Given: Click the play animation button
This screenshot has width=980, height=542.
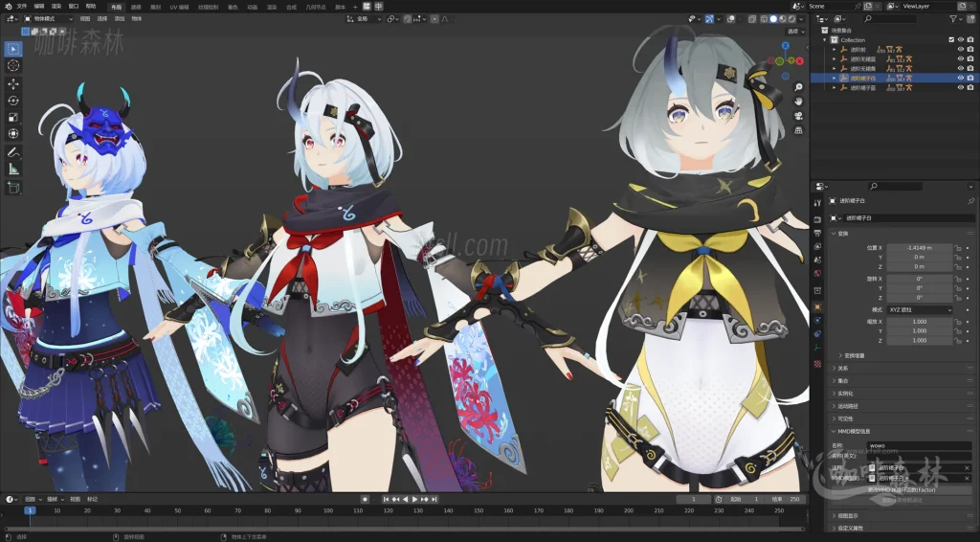Looking at the screenshot, I should (414, 500).
